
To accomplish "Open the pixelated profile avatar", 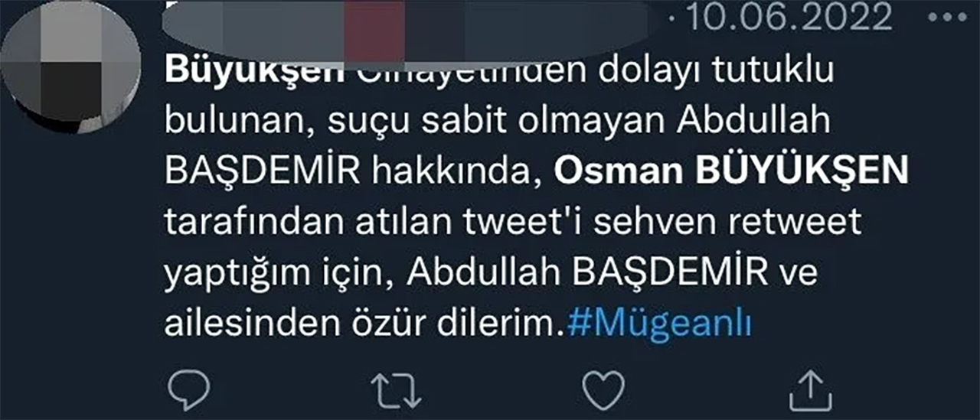I will pyautogui.click(x=70, y=67).
